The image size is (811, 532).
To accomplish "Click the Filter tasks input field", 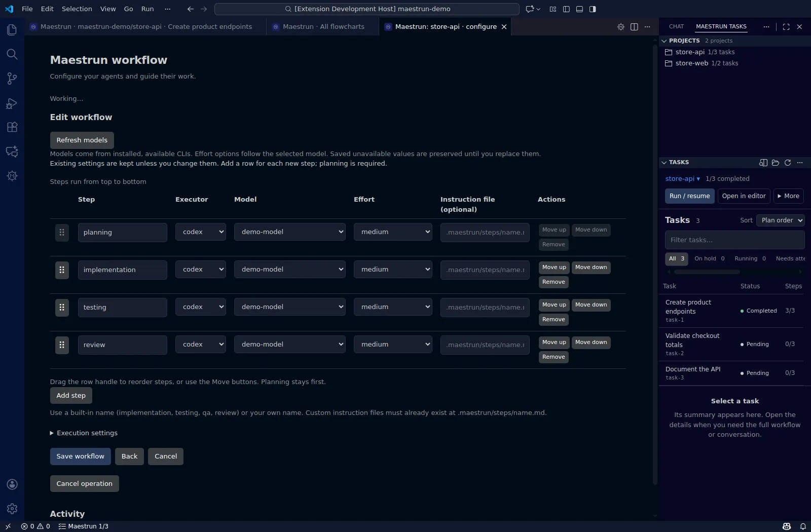I will pyautogui.click(x=735, y=240).
